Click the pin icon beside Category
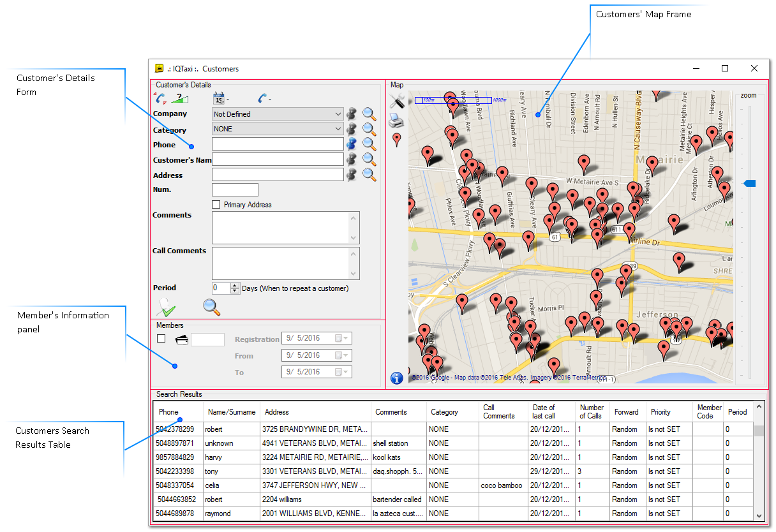 click(352, 129)
